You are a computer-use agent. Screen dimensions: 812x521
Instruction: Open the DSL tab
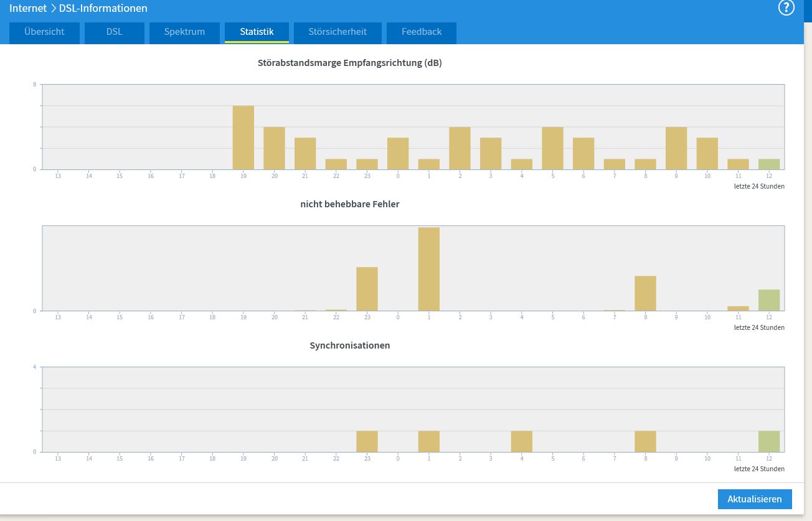(115, 32)
